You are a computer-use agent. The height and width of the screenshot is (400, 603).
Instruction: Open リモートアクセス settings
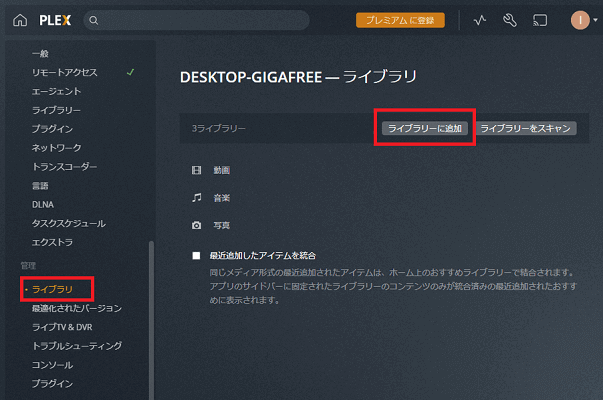pos(65,72)
